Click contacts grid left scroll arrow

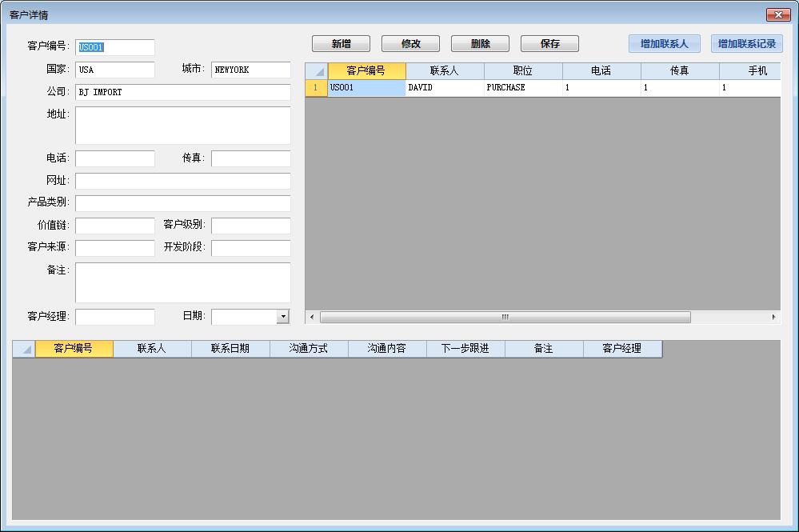click(312, 317)
